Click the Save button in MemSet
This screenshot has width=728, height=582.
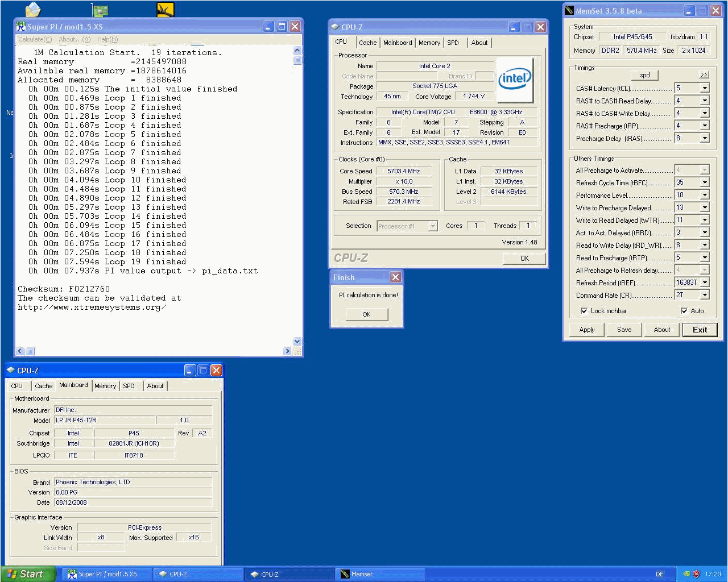point(624,330)
